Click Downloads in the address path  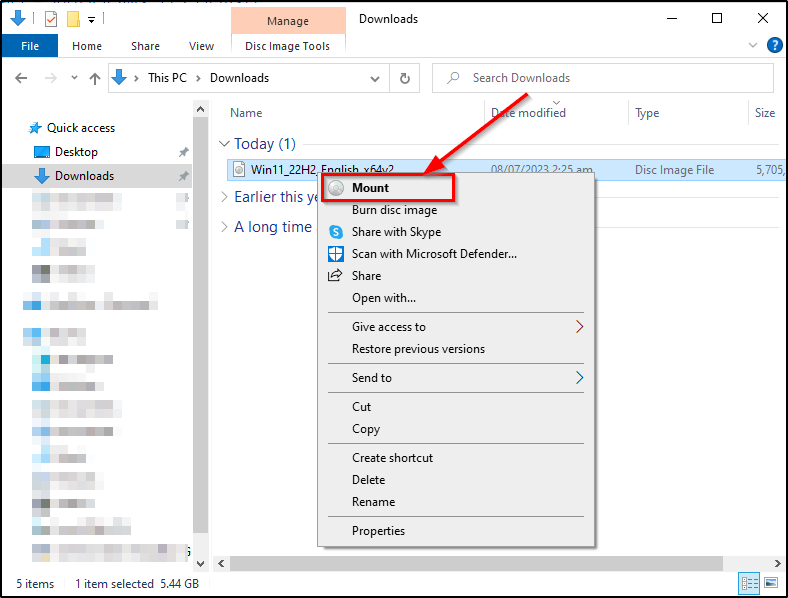coord(239,78)
